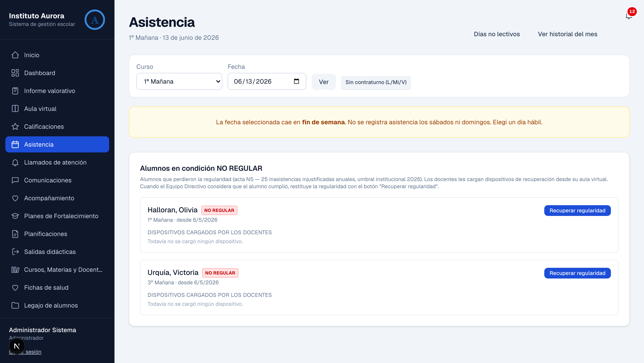Viewport: 644px width, 363px height.
Task: Open the Dashboard menu item
Action: click(x=57, y=73)
